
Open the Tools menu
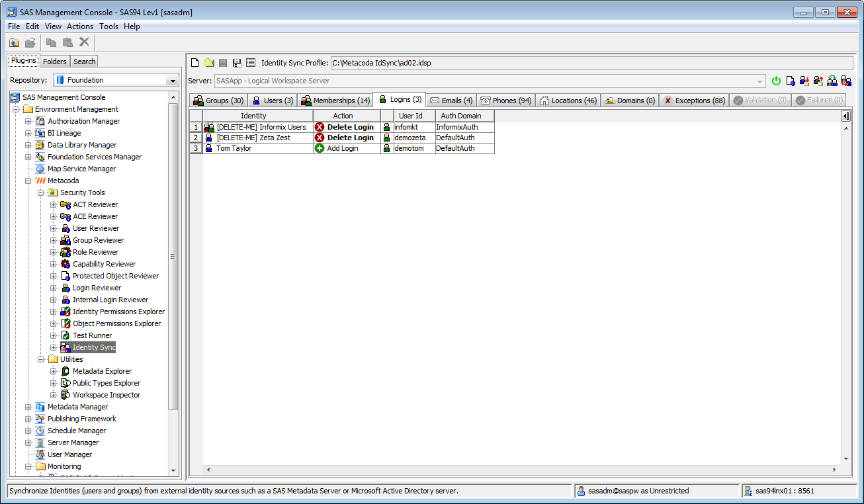coord(108,26)
